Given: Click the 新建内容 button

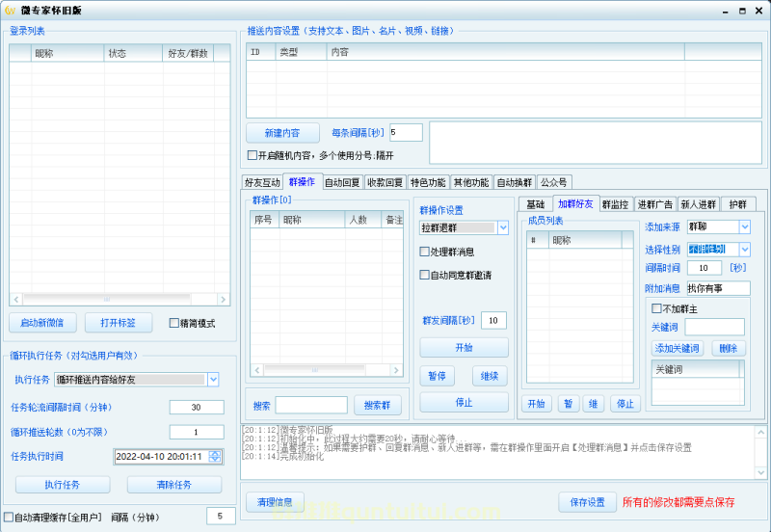Looking at the screenshot, I should click(x=281, y=133).
